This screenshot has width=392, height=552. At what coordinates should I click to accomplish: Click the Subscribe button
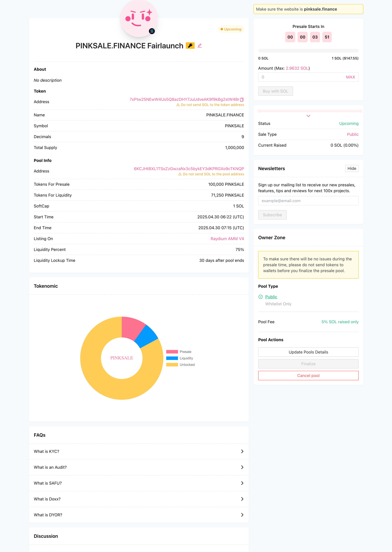pyautogui.click(x=272, y=215)
